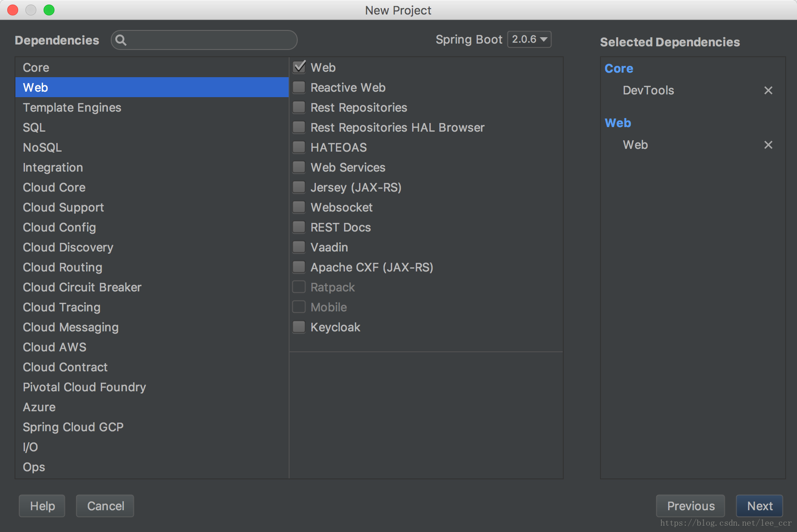The height and width of the screenshot is (532, 797).
Task: Select Cloud Support category
Action: (x=152, y=207)
